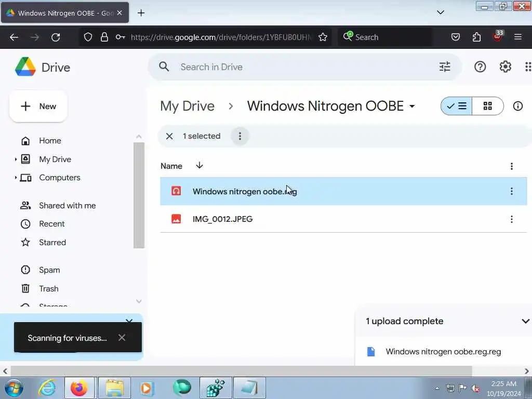Open Windows Explorer folder from taskbar
The width and height of the screenshot is (532, 399).
coord(114,388)
